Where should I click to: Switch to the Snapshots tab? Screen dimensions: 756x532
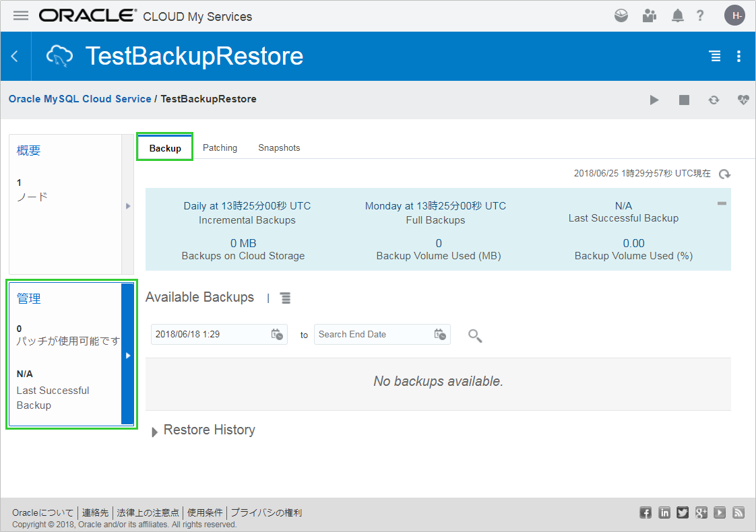(279, 147)
